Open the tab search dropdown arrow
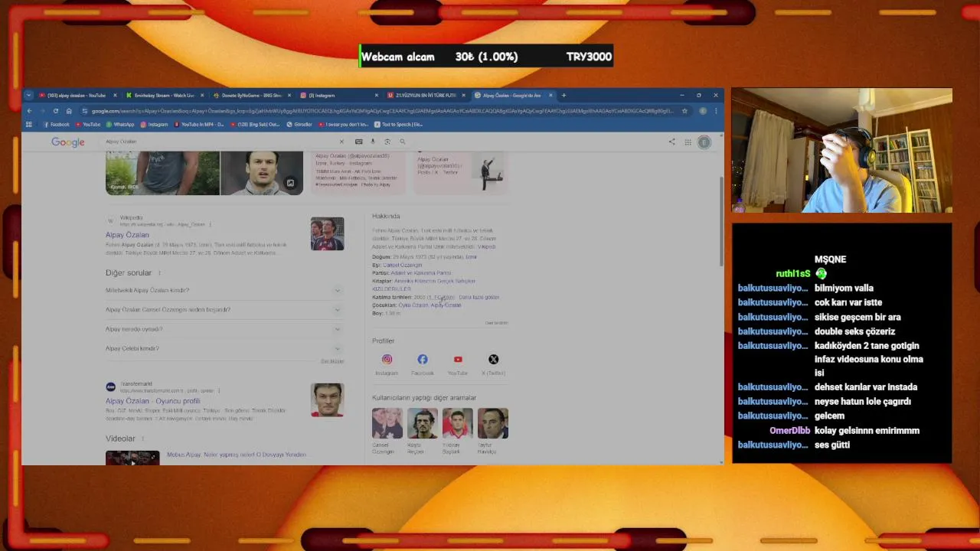The height and width of the screenshot is (551, 980). pyautogui.click(x=28, y=96)
